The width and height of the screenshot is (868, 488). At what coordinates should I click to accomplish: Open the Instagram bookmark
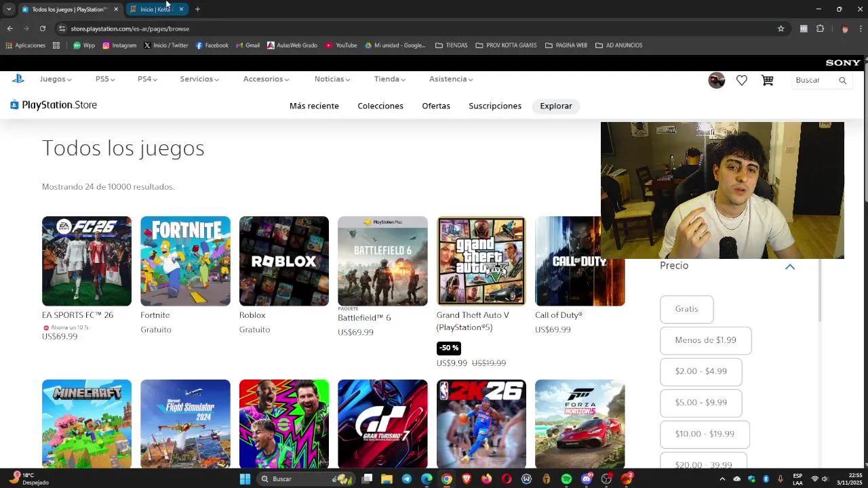pos(119,45)
